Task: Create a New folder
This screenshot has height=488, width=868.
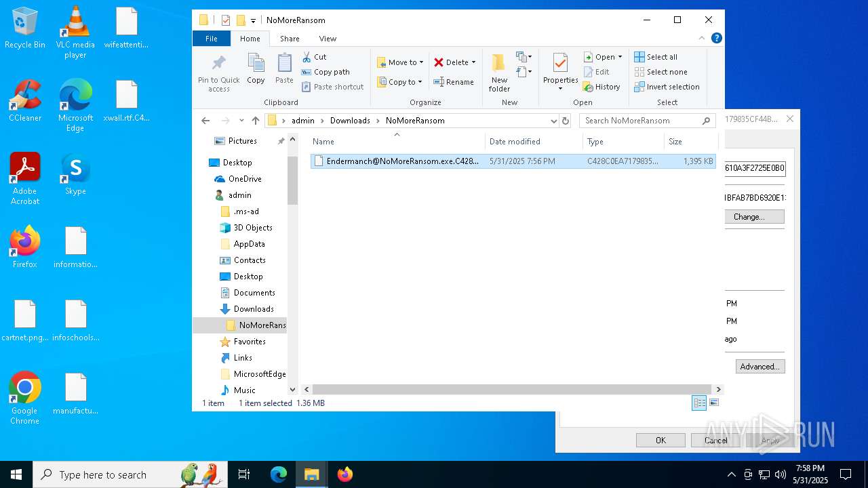Action: tap(499, 73)
